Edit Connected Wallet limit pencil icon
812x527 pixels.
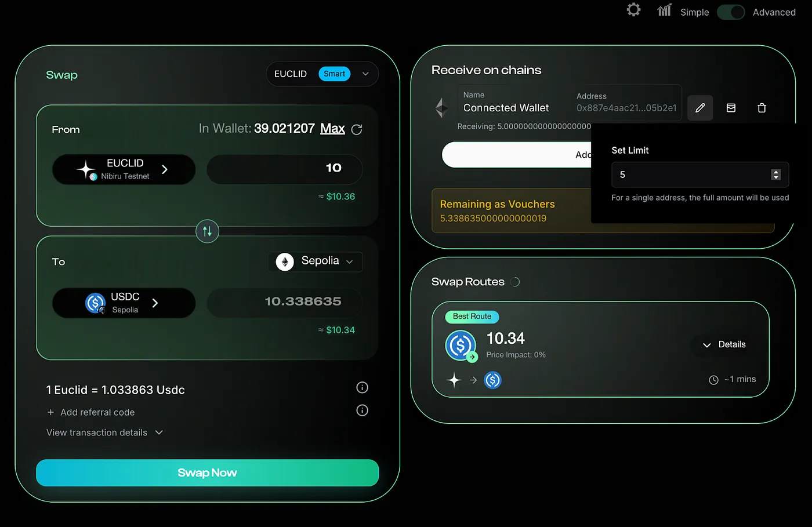click(700, 108)
